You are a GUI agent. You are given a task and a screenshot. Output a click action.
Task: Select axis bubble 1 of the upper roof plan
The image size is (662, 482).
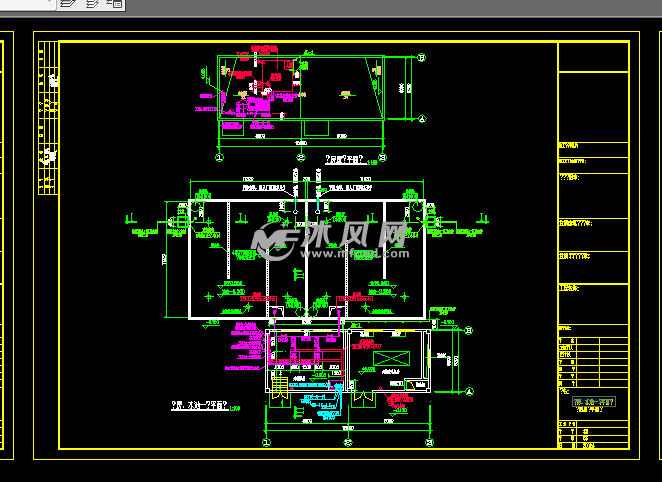(219, 157)
